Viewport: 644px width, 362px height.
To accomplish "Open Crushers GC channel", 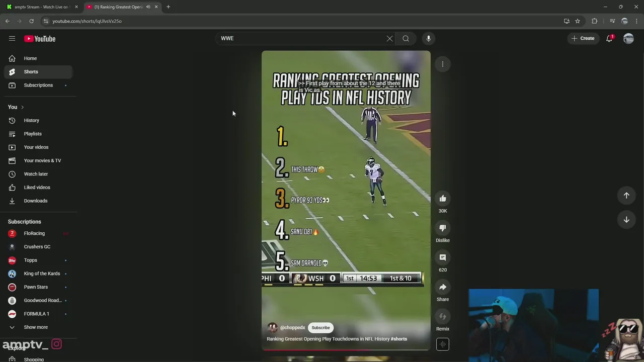I will coord(38,247).
